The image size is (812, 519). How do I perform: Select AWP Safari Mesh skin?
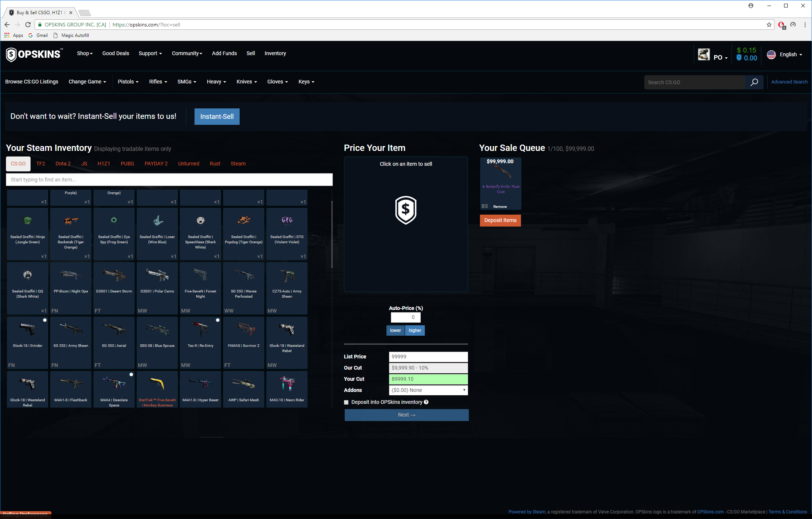244,389
